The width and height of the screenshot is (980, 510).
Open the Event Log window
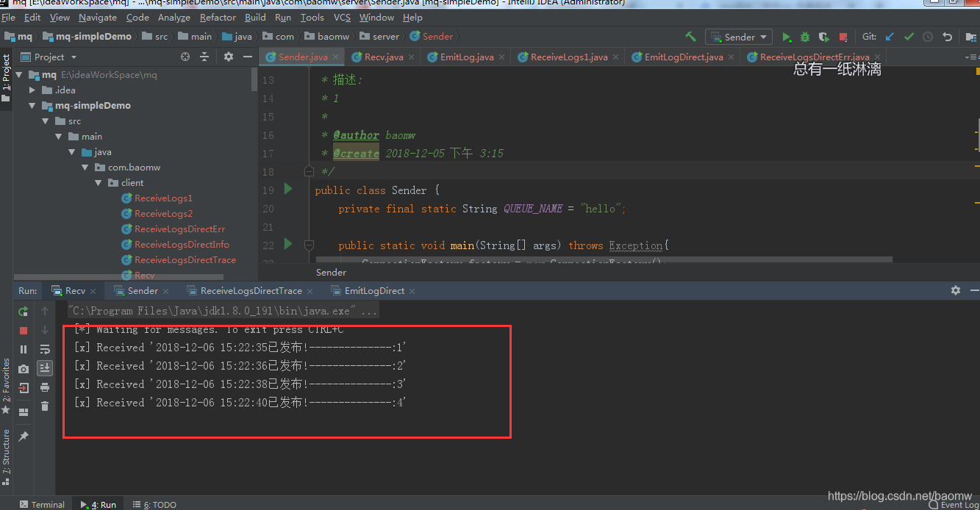pos(954,504)
